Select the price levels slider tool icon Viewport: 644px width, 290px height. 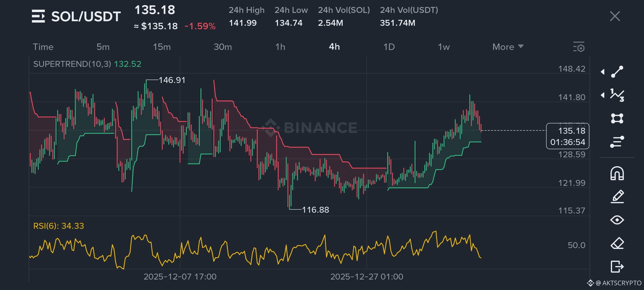(x=617, y=142)
